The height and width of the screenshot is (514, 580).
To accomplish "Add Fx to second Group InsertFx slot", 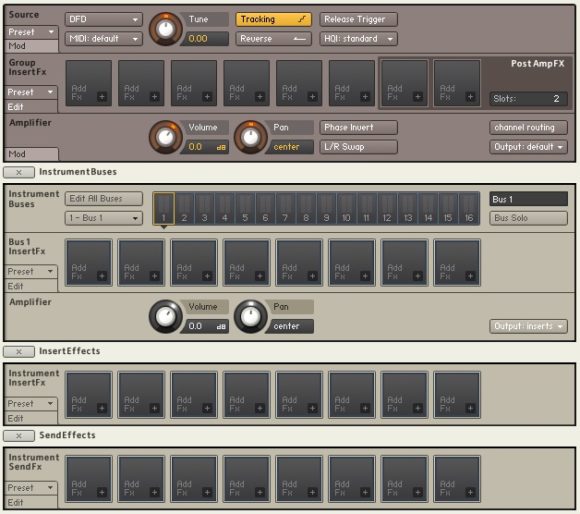I will pos(141,83).
